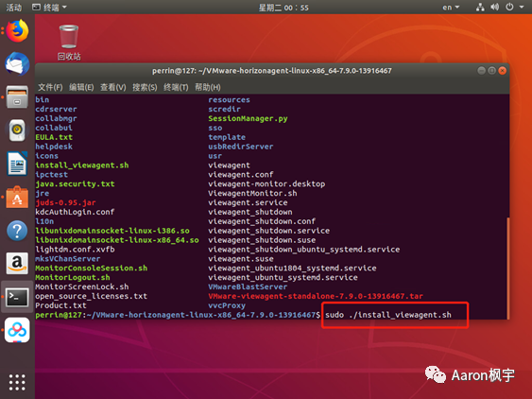The width and height of the screenshot is (532, 399).
Task: Open the 活动 activities overview
Action: (x=13, y=8)
